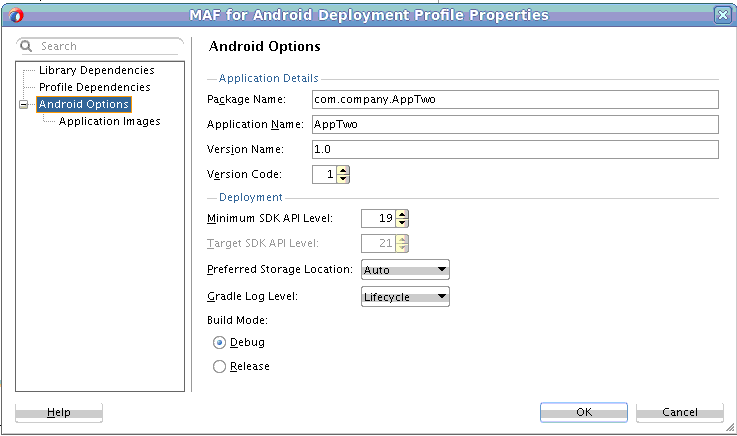Click the Application Details section label
The width and height of the screenshot is (737, 436).
click(268, 78)
